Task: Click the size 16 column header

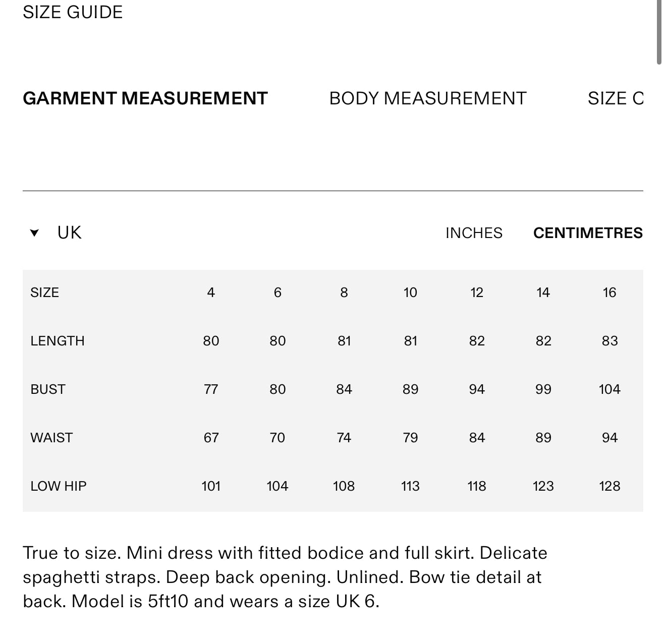Action: 609,292
